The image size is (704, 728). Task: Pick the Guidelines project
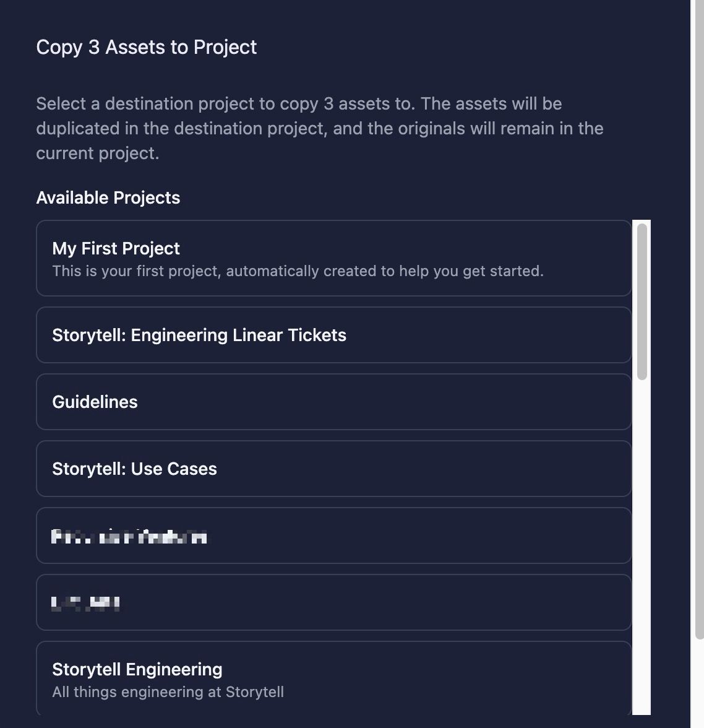click(333, 402)
